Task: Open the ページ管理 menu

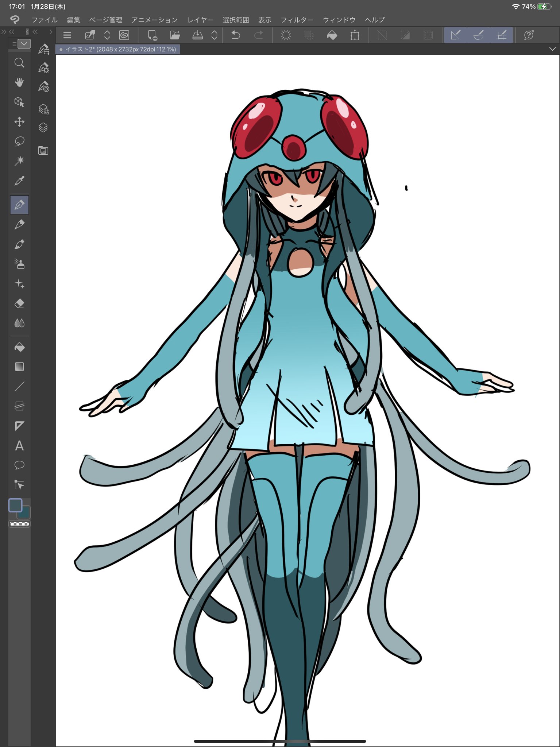Action: (x=106, y=20)
